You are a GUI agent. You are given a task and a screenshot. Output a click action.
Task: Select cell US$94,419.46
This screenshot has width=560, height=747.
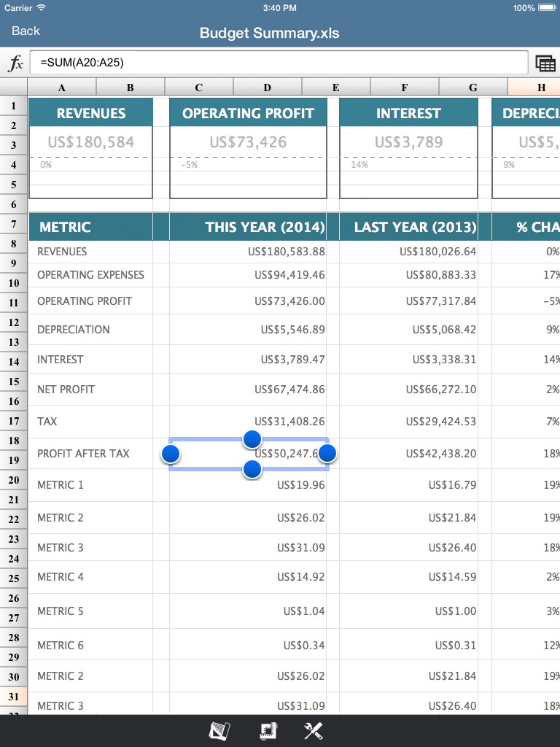[x=289, y=275]
